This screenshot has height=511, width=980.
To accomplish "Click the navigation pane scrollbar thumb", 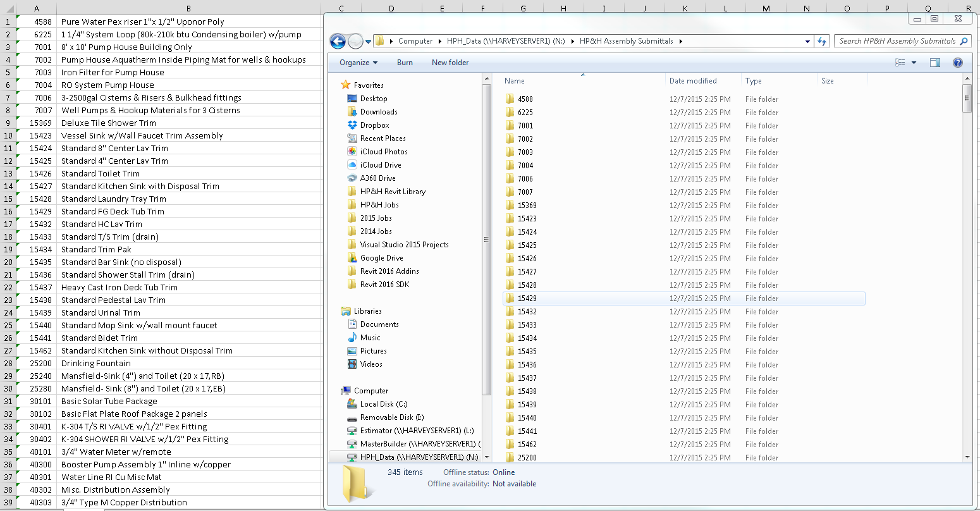I will pyautogui.click(x=486, y=240).
